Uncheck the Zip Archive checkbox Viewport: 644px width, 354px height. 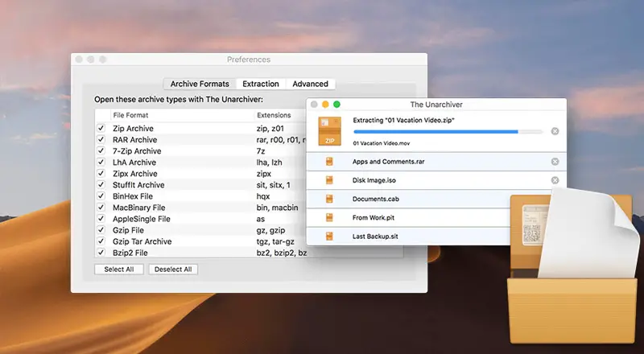(x=101, y=128)
